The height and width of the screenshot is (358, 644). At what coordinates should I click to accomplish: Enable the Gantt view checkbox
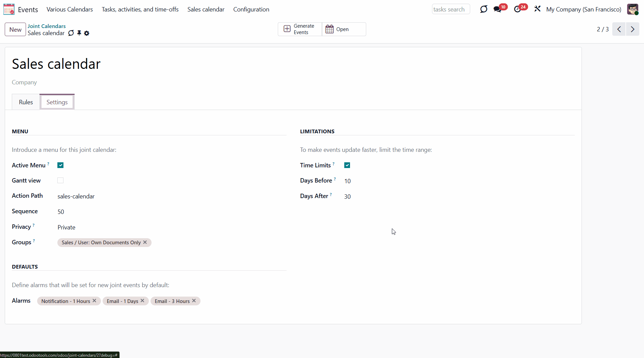(60, 181)
